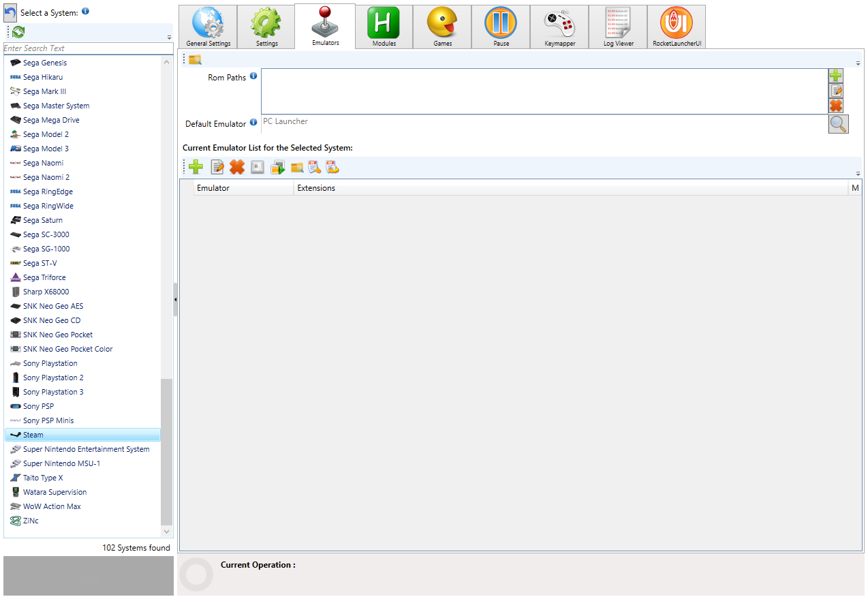Viewport: 868px width, 599px height.
Task: Select Sega Saturn from the systems
Action: point(42,220)
